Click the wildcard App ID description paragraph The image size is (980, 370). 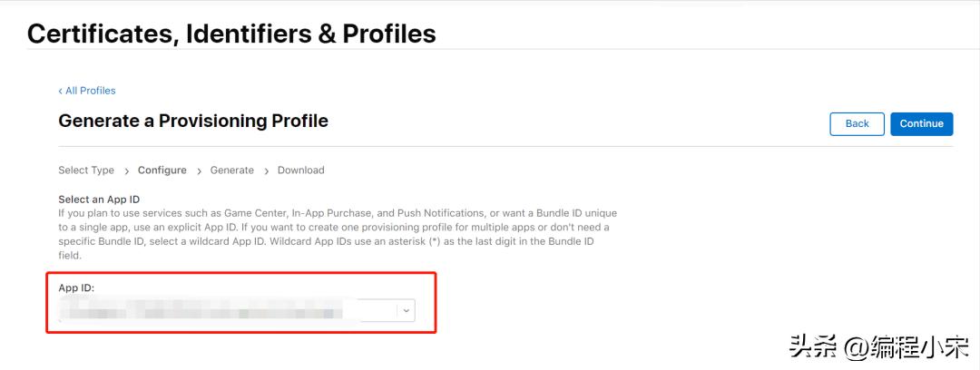[x=338, y=234]
